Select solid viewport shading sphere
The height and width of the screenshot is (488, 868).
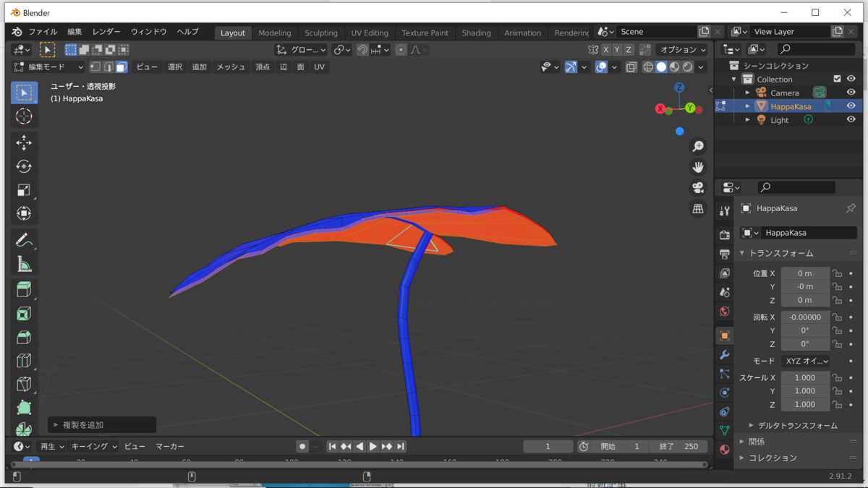click(x=661, y=67)
